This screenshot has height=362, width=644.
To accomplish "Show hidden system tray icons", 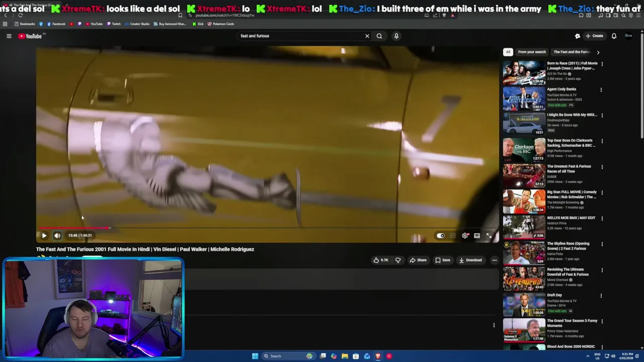I will [x=588, y=356].
